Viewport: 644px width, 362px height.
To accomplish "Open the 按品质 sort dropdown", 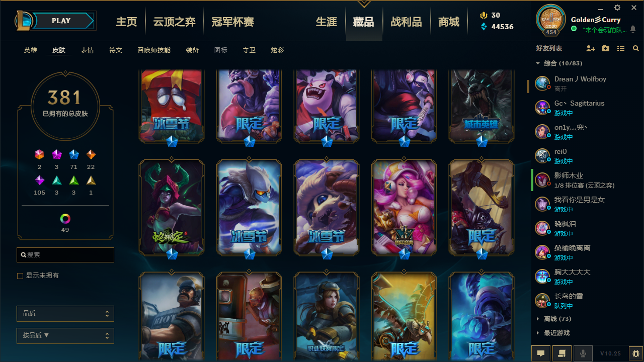I will tap(65, 335).
